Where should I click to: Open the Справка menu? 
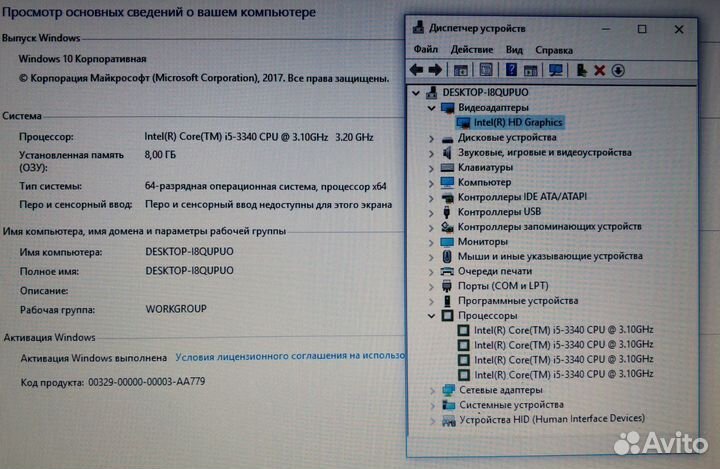point(554,50)
